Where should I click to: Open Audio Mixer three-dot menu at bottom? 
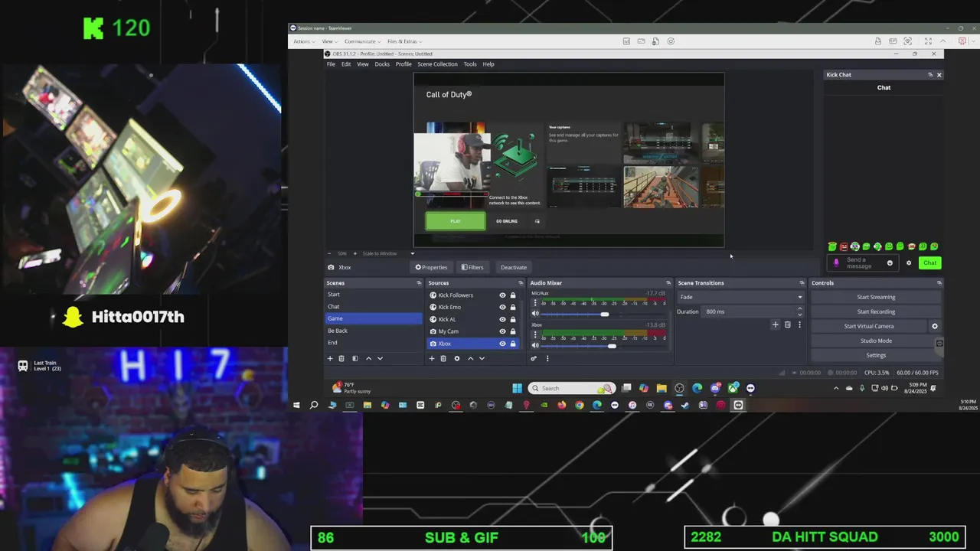coord(547,358)
